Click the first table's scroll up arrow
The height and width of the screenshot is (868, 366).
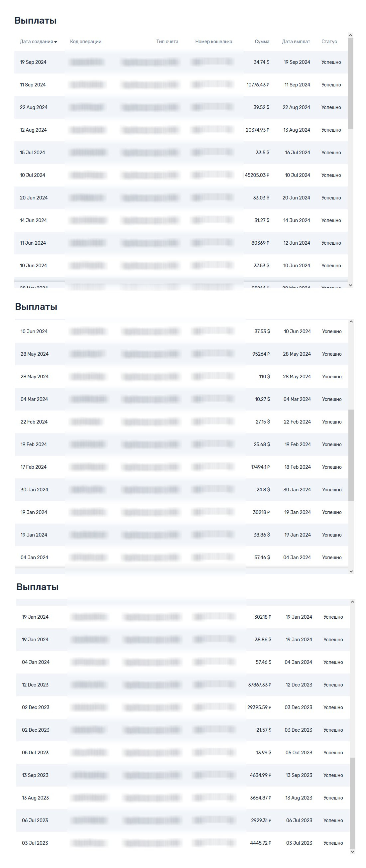[350, 35]
